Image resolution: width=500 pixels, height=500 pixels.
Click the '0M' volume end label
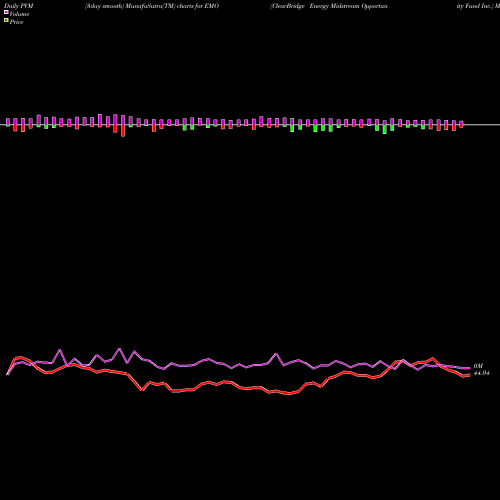[x=478, y=366]
